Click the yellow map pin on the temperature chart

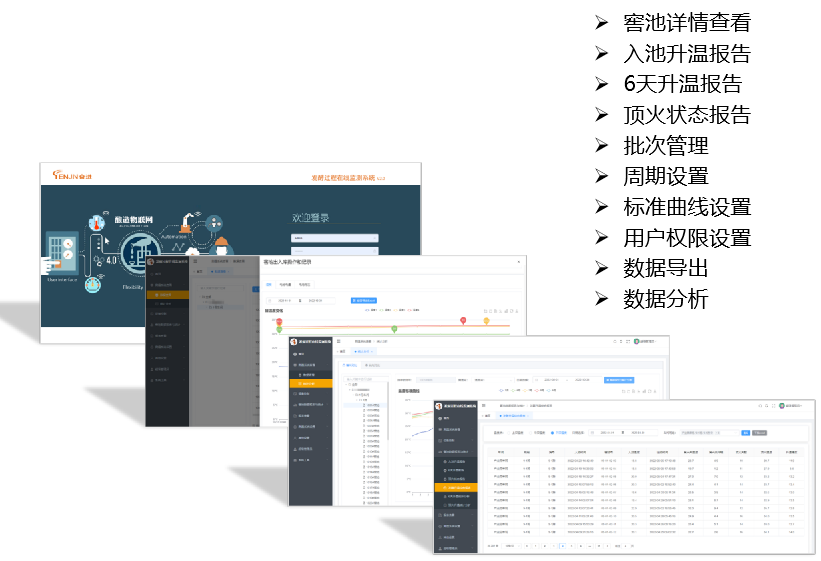pos(487,320)
